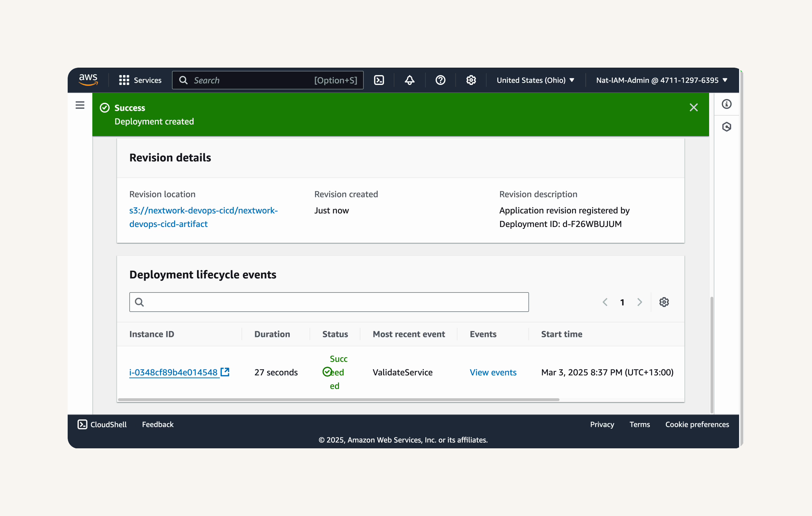Open console settings gear in top bar
This screenshot has height=516, width=812.
tap(471, 80)
